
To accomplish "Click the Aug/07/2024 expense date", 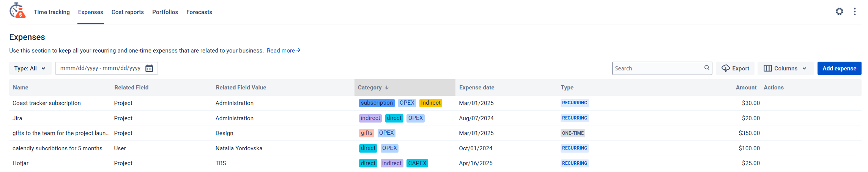I will click(476, 118).
